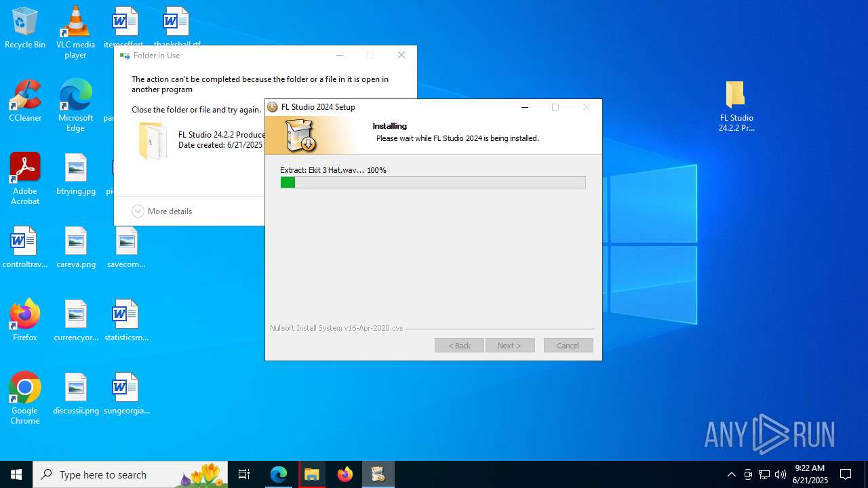
Task: Open the Recycle Bin desktop icon
Action: [25, 28]
